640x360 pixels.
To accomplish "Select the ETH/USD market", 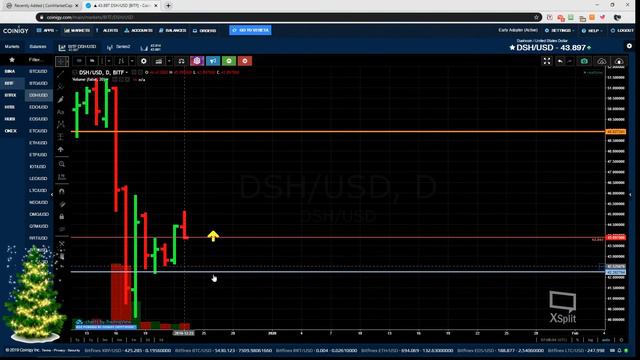I will [x=38, y=143].
